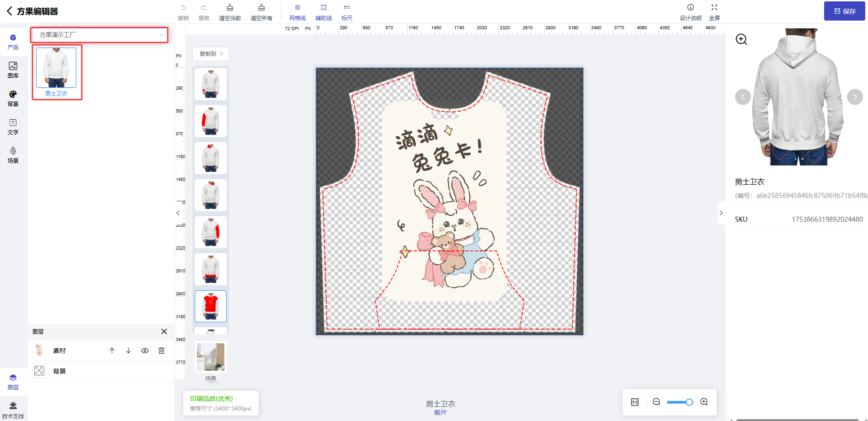Select the plain white hoodie view thumbnail
The width and height of the screenshot is (868, 421).
(211, 84)
